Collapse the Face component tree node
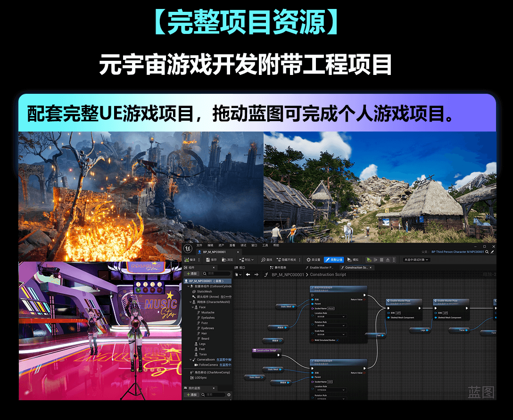This screenshot has width=513, height=420. tap(193, 307)
